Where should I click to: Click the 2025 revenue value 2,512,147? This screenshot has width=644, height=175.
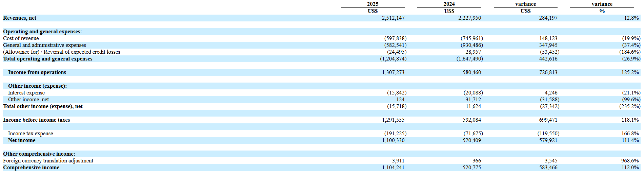393,18
